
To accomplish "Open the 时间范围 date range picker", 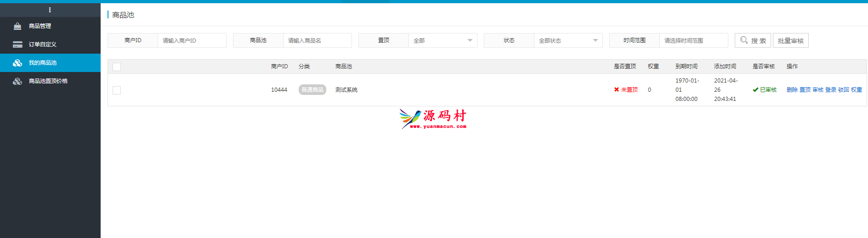I will [x=693, y=40].
